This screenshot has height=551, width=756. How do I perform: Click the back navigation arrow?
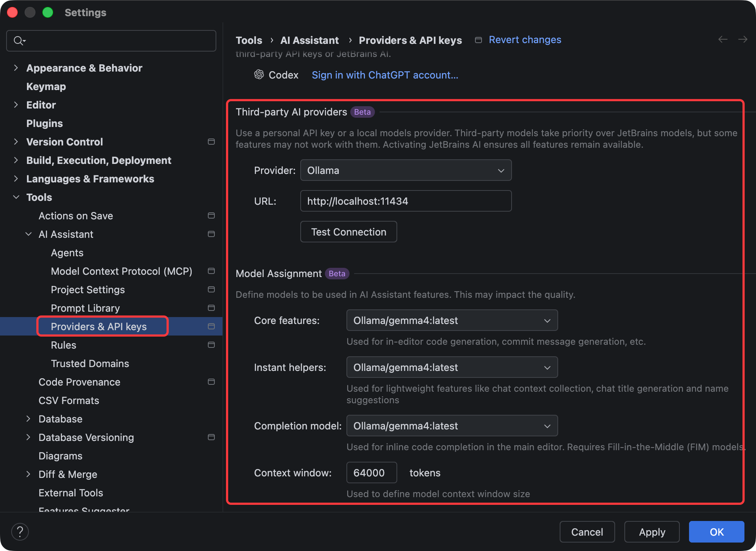tap(723, 39)
